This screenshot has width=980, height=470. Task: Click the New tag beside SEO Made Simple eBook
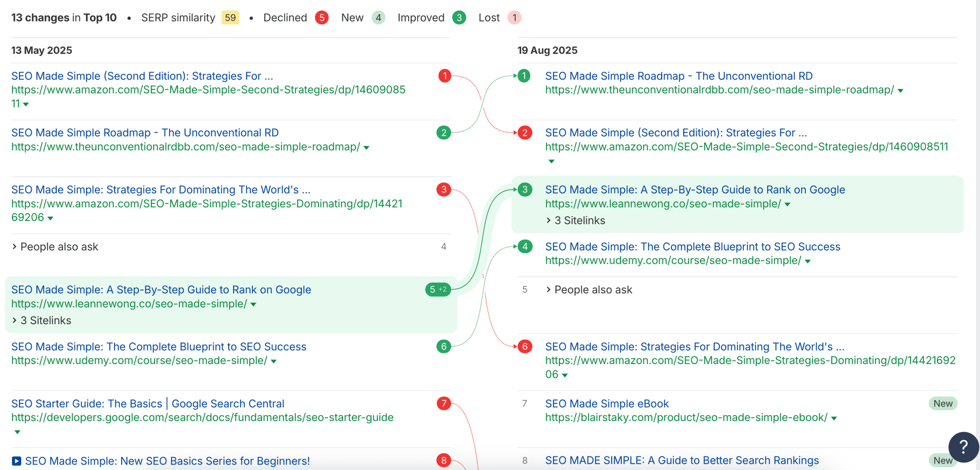click(943, 403)
